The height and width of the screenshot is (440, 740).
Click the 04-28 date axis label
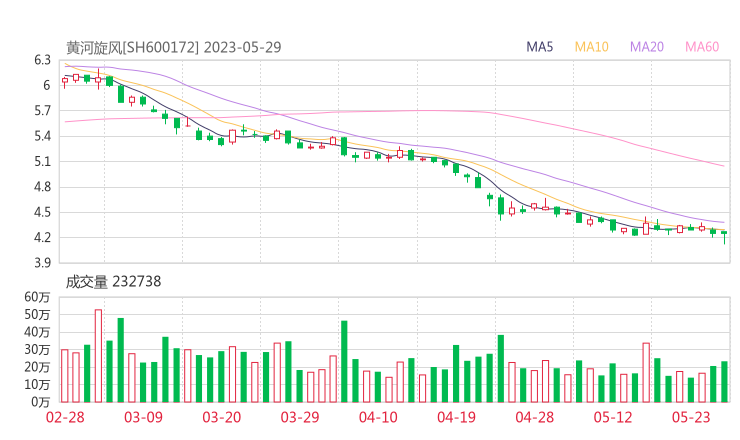tap(535, 417)
